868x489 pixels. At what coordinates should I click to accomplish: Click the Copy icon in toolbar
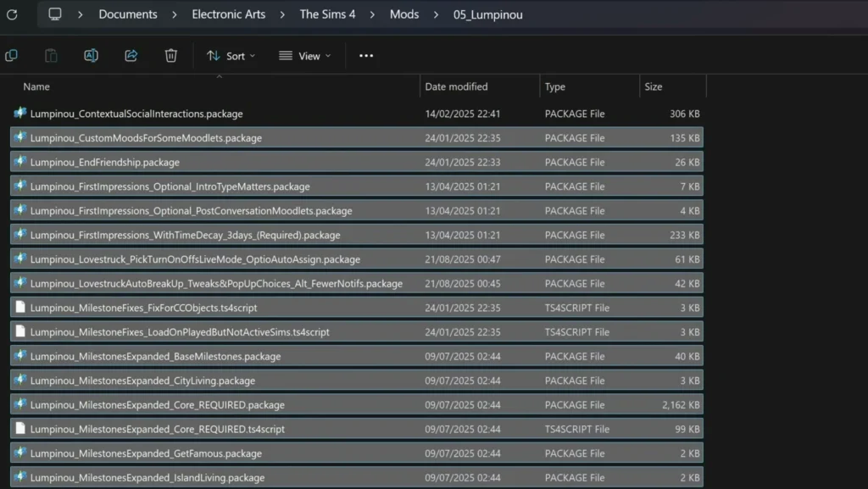click(12, 56)
